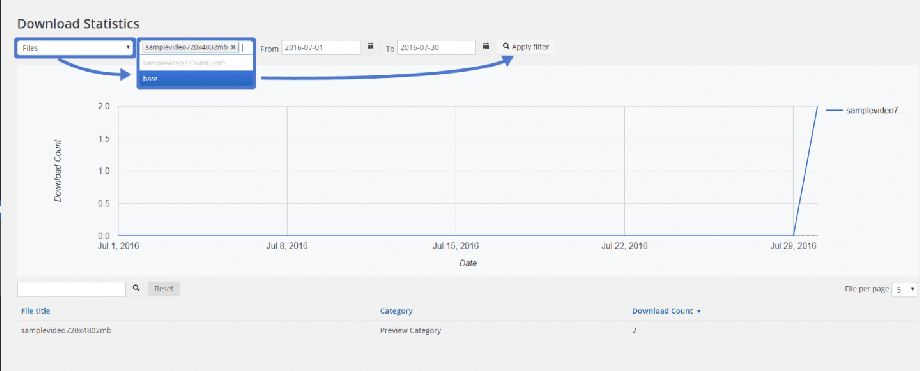This screenshot has width=920, height=371.
Task: Remove the samplevideo720x4802mb tag
Action: tap(234, 47)
